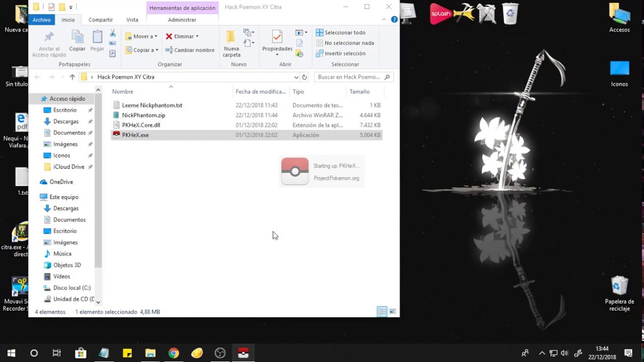
Task: Select Este equipo in the navigation pane
Action: coord(63,197)
